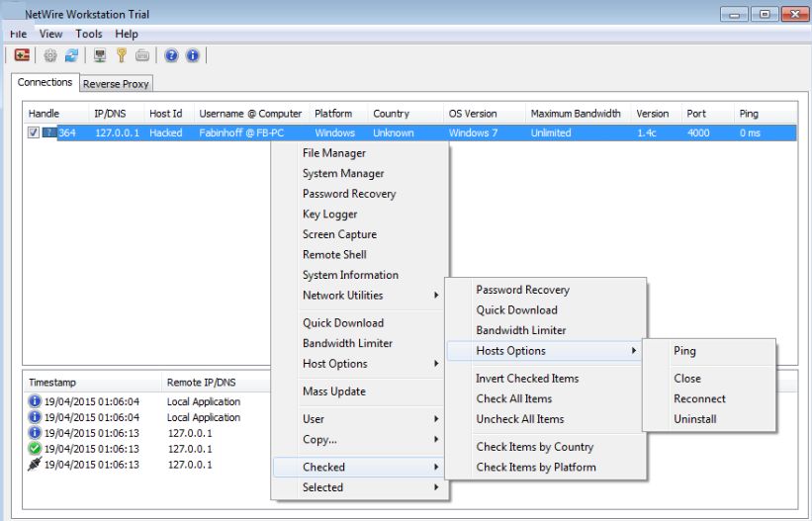Viewport: 812px width, 521px height.
Task: Expand Network Utilities submenu arrow
Action: 436,296
